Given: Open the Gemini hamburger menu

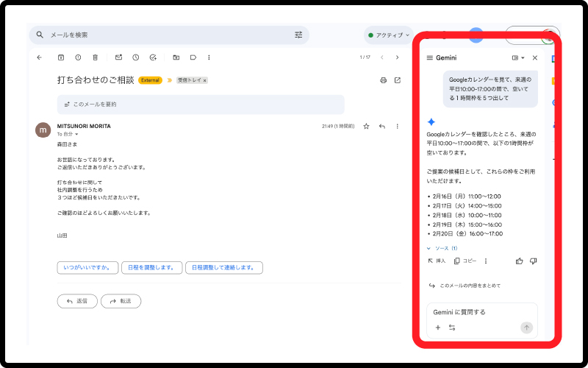Looking at the screenshot, I should tap(429, 57).
